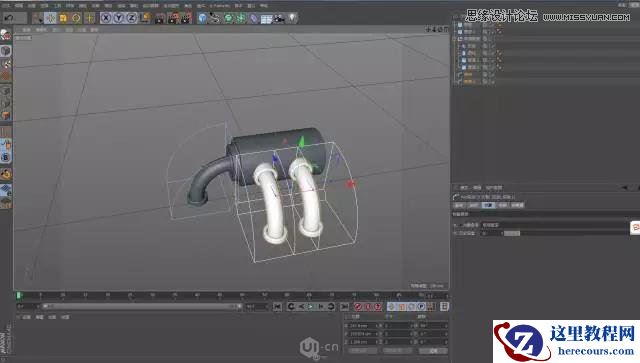
Task: Toggle Point Level Animation recording
Action: click(430, 306)
